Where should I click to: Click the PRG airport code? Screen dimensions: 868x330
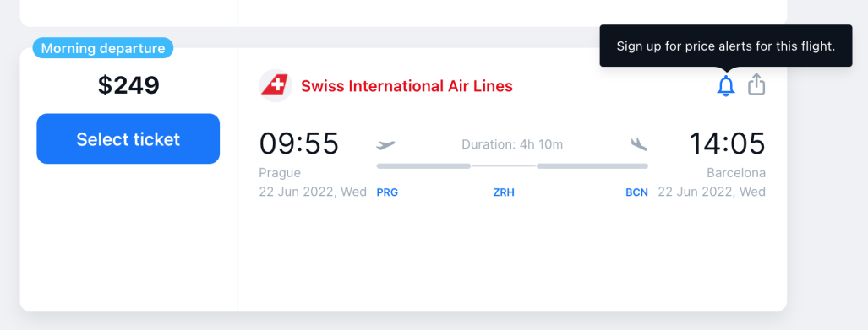tap(387, 193)
